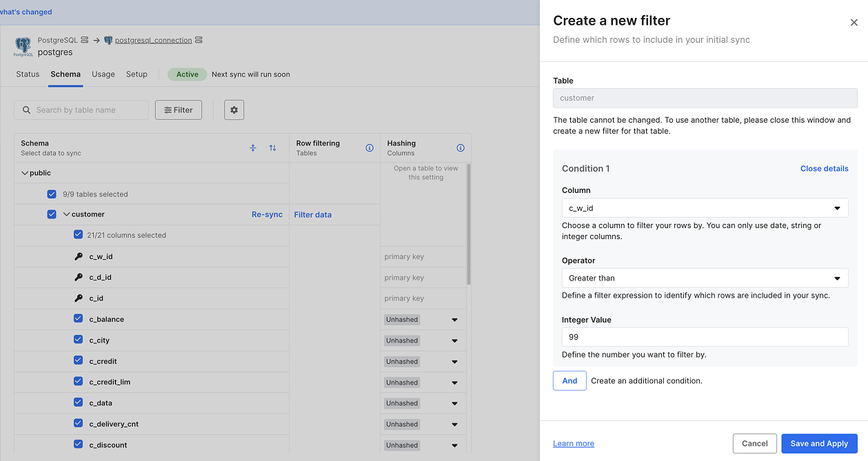Viewport: 868px width, 461px height.
Task: Click the key icon for c_w_id
Action: 79,256
